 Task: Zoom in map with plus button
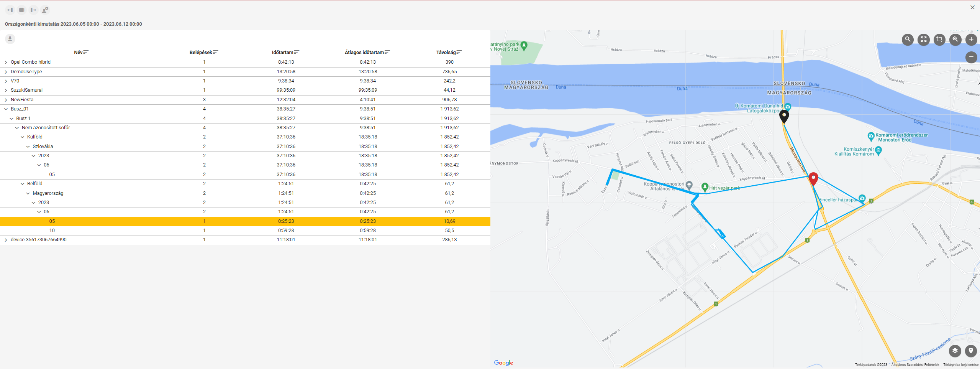[971, 39]
